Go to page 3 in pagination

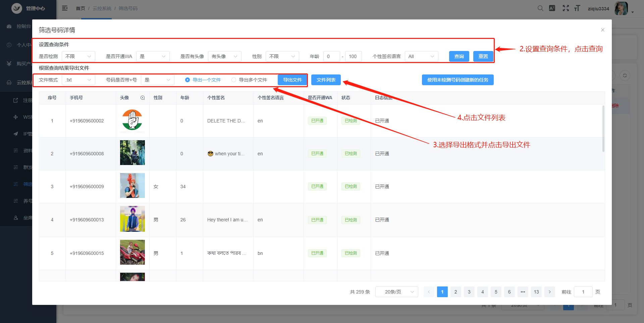click(469, 292)
